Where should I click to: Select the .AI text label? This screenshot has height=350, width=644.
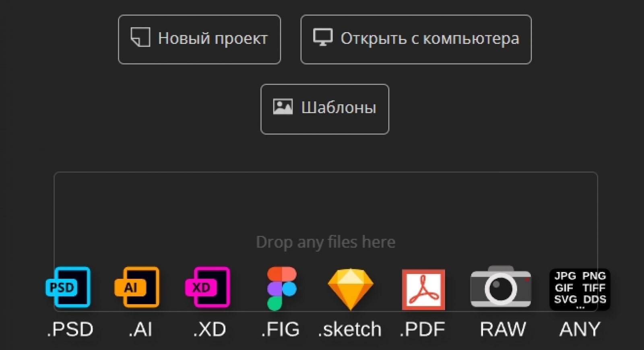point(140,329)
